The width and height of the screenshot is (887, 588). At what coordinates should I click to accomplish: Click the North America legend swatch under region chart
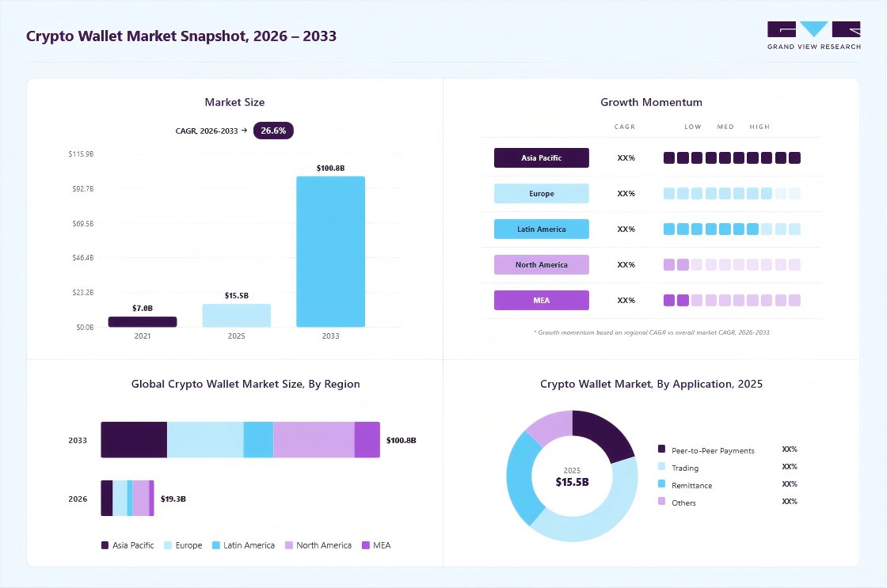288,545
